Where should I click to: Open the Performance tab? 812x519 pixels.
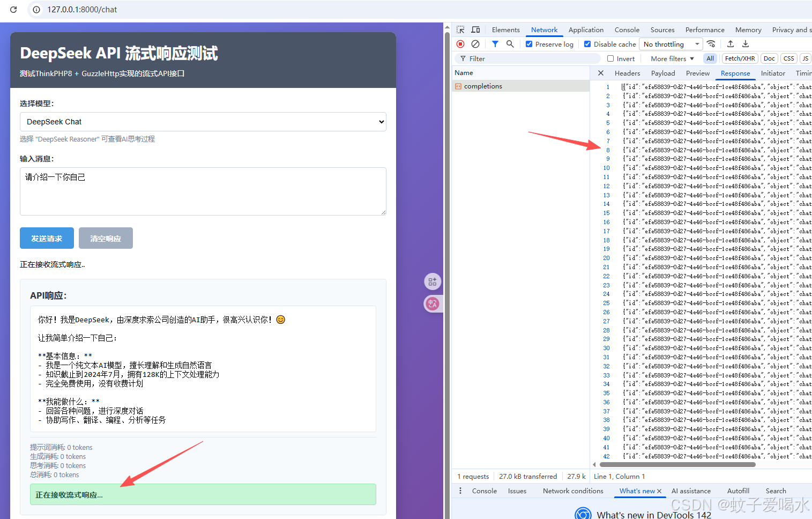click(705, 29)
